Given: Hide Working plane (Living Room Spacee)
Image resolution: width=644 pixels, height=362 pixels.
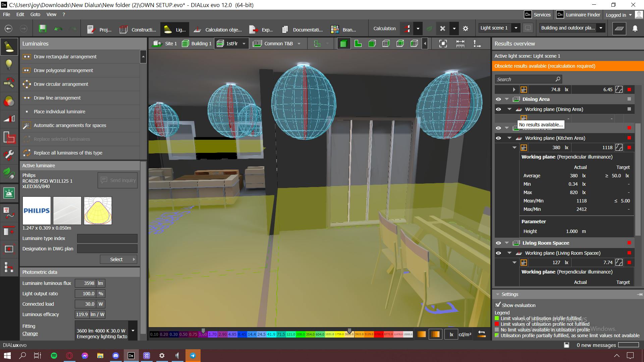Looking at the screenshot, I should (498, 253).
